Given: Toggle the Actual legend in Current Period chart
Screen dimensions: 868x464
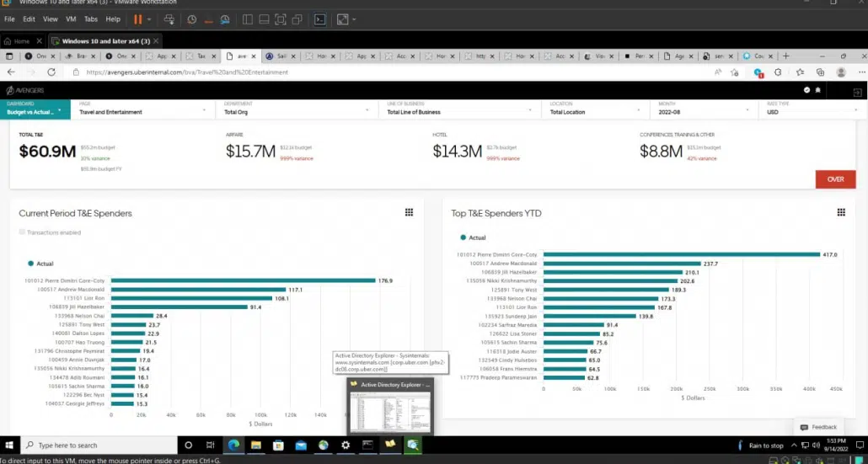Looking at the screenshot, I should coord(41,264).
